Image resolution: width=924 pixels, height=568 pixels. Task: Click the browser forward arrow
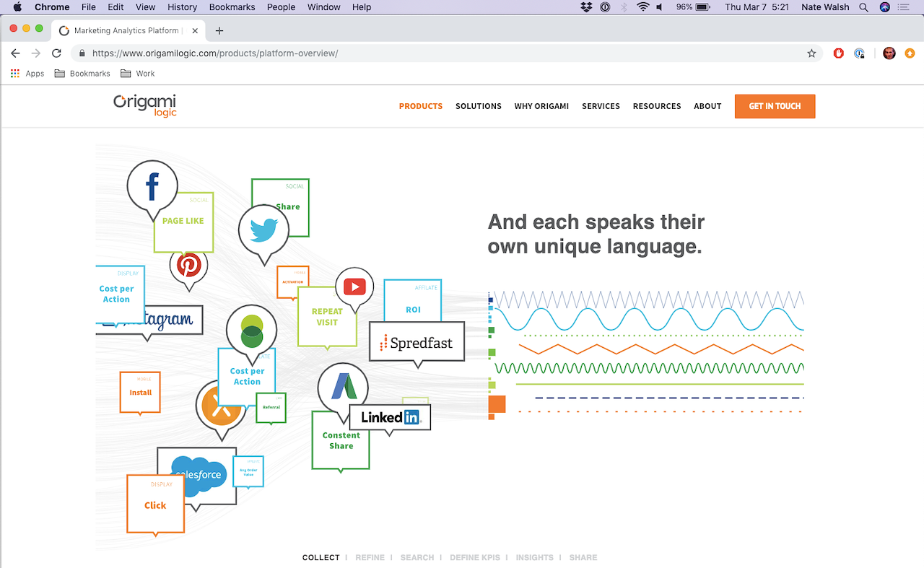click(x=36, y=53)
